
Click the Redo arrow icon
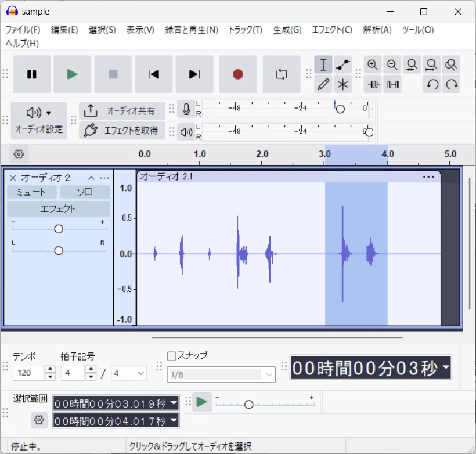(x=452, y=84)
